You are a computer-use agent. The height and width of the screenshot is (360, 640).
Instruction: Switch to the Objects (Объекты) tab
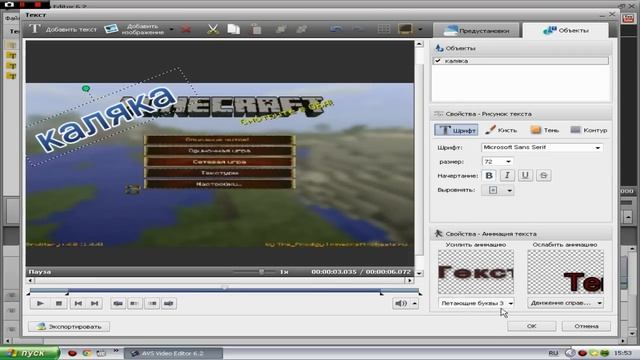coord(565,30)
